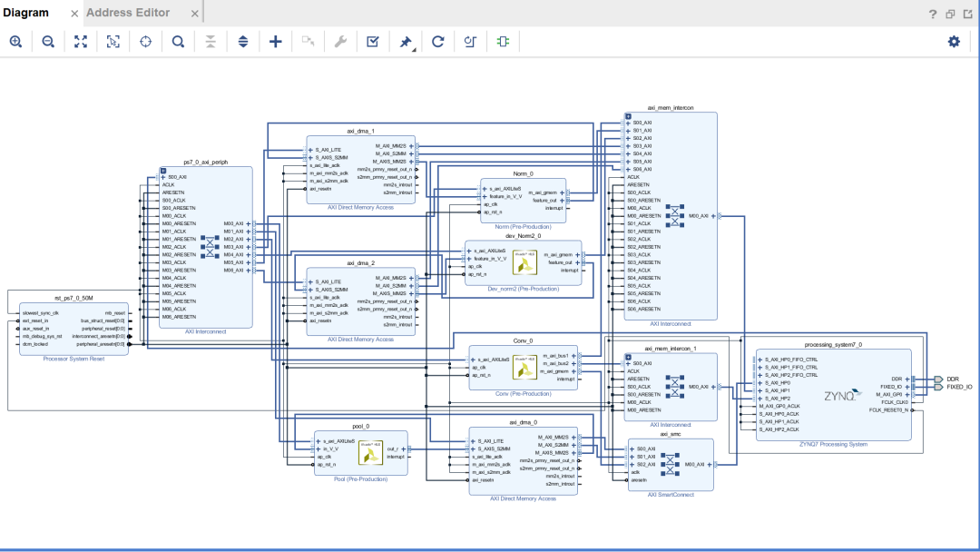This screenshot has width=980, height=552.
Task: Open the help question mark icon
Action: [932, 14]
